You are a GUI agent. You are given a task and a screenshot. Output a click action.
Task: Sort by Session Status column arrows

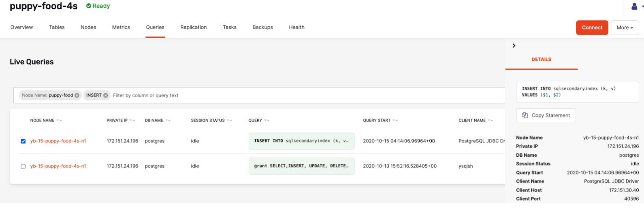click(230, 121)
